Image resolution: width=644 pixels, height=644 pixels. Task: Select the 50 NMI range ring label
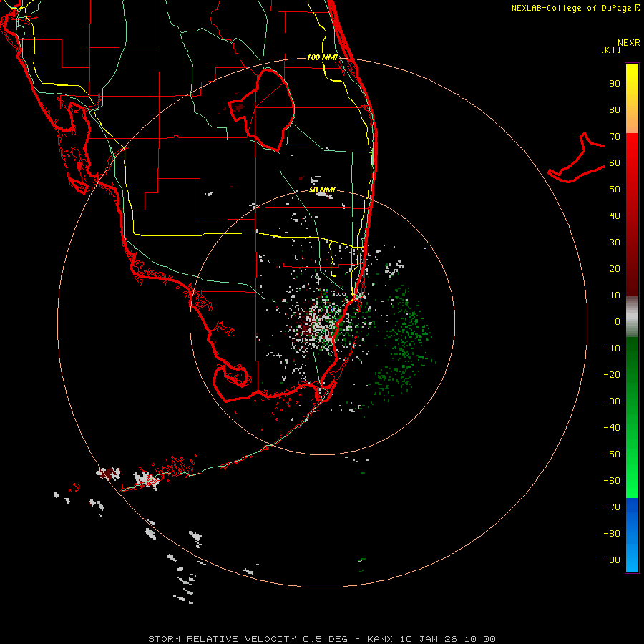(323, 190)
